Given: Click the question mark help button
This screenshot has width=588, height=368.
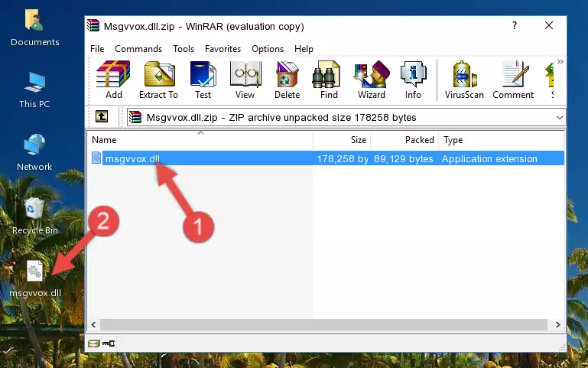Looking at the screenshot, I should (515, 25).
